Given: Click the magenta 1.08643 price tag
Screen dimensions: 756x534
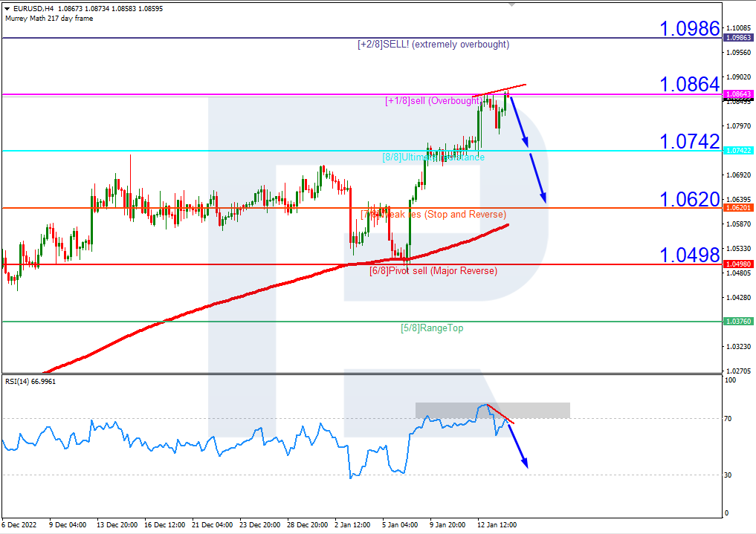Looking at the screenshot, I should (x=737, y=94).
